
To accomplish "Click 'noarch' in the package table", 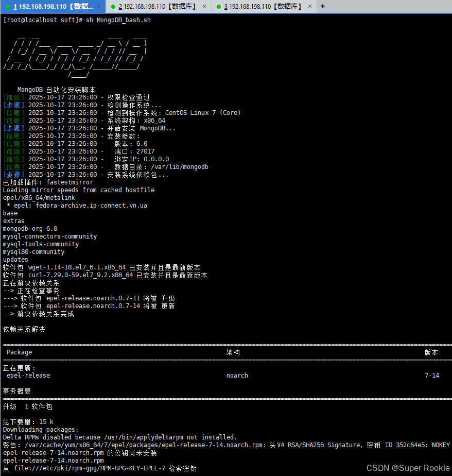I will click(x=237, y=376).
